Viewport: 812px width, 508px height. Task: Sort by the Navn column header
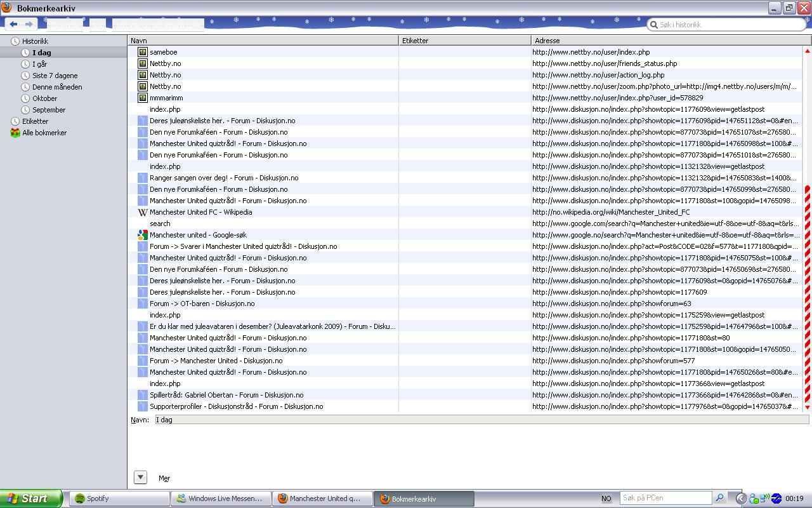coord(263,41)
